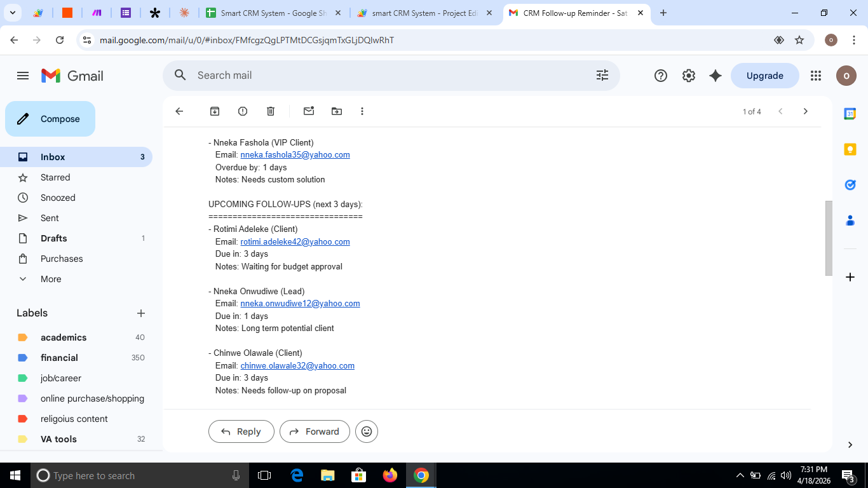
Task: Show search options in the search bar
Action: 602,76
